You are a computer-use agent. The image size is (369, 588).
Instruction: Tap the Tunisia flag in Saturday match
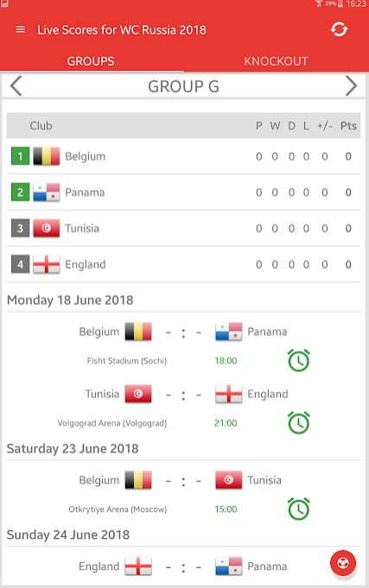(x=229, y=480)
